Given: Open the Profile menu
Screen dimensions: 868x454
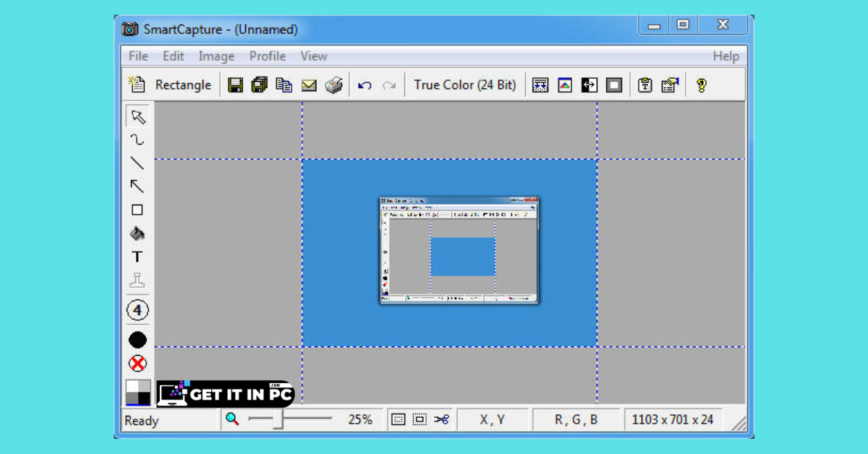Looking at the screenshot, I should [268, 56].
